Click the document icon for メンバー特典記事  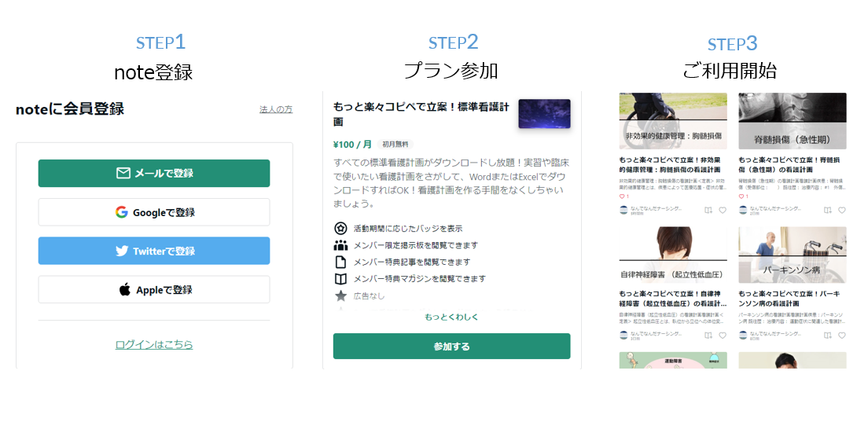(x=340, y=262)
